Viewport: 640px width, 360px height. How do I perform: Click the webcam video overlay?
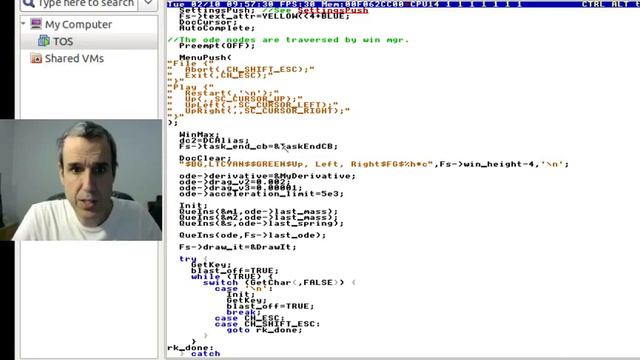[81, 180]
